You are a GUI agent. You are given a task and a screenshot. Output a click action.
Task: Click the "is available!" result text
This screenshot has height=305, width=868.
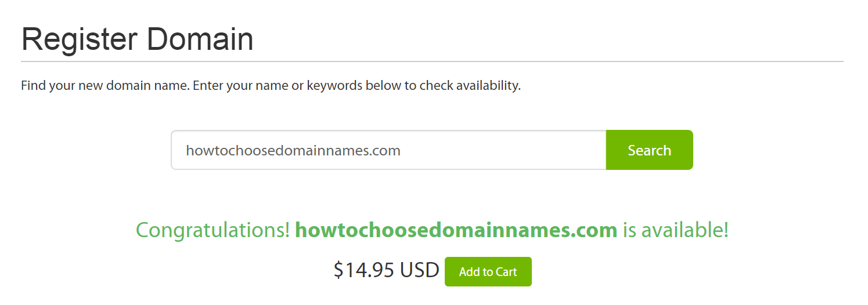(x=675, y=230)
